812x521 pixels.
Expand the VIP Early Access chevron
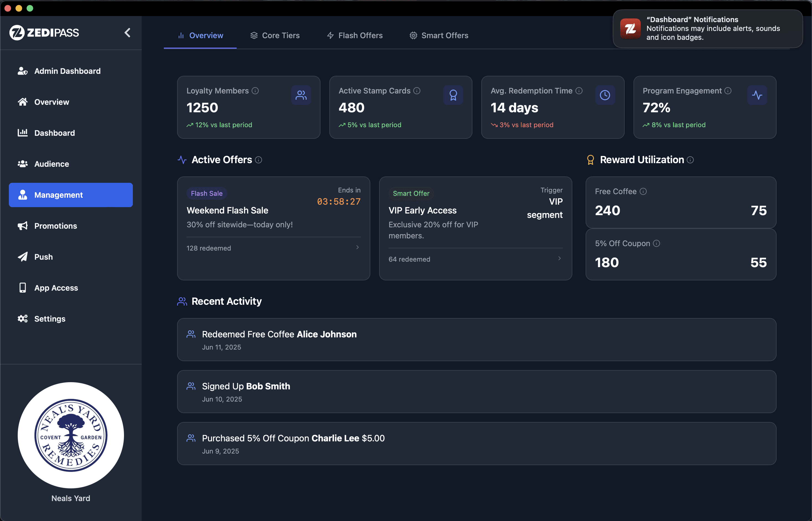tap(560, 259)
